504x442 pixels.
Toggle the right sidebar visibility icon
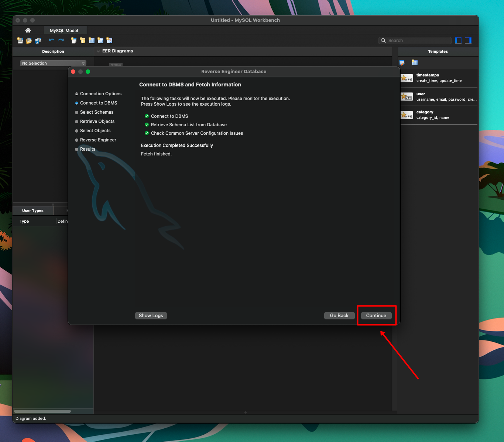[x=468, y=41]
